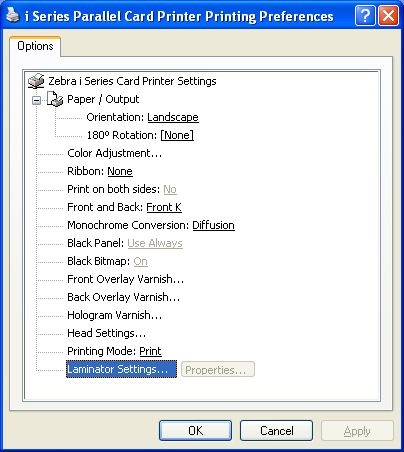
Task: Open Front Overlay Varnish... settings
Action: 125,279
